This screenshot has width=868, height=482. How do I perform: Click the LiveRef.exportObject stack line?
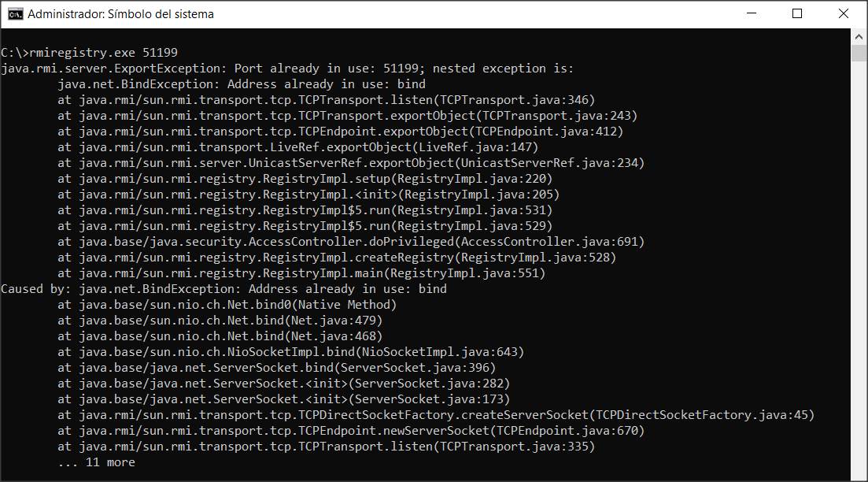click(x=297, y=147)
